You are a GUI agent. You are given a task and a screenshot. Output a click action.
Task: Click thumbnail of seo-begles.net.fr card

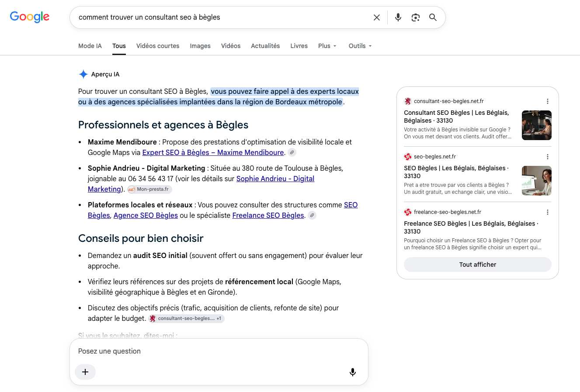coord(537,181)
